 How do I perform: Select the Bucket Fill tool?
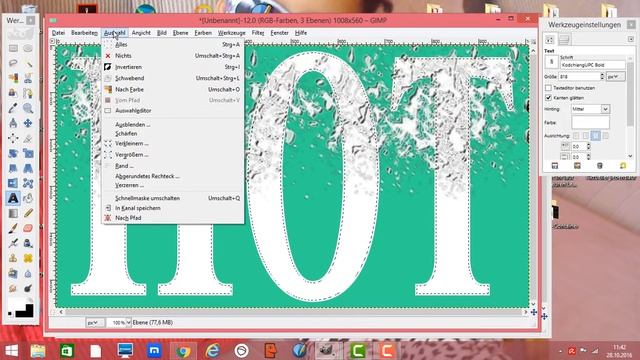pyautogui.click(x=28, y=198)
